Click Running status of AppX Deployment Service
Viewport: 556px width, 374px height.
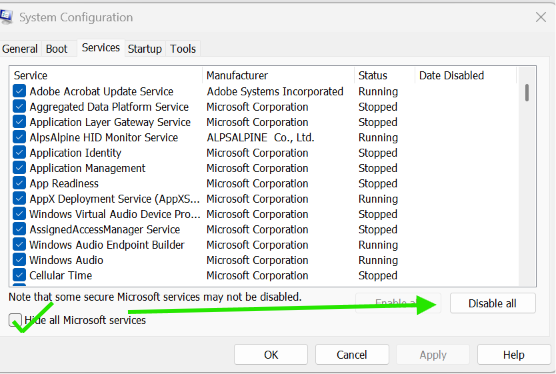point(378,199)
